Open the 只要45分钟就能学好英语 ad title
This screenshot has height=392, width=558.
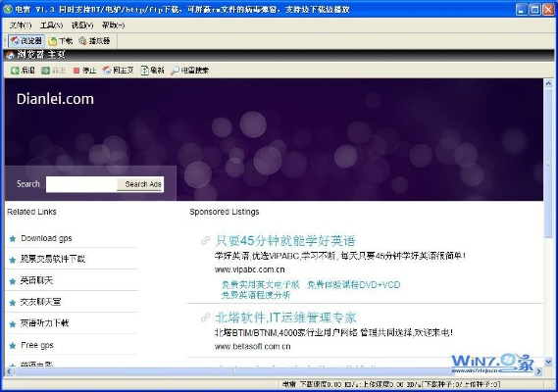coord(285,241)
